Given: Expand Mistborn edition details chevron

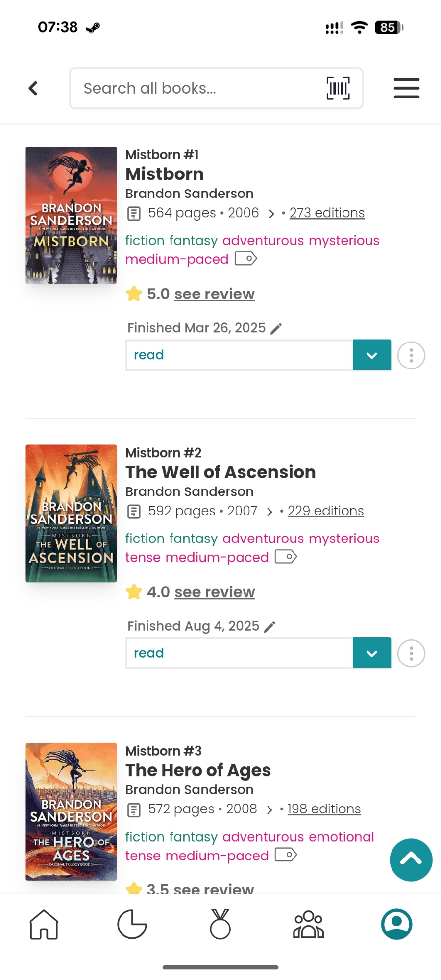Looking at the screenshot, I should coord(271,213).
